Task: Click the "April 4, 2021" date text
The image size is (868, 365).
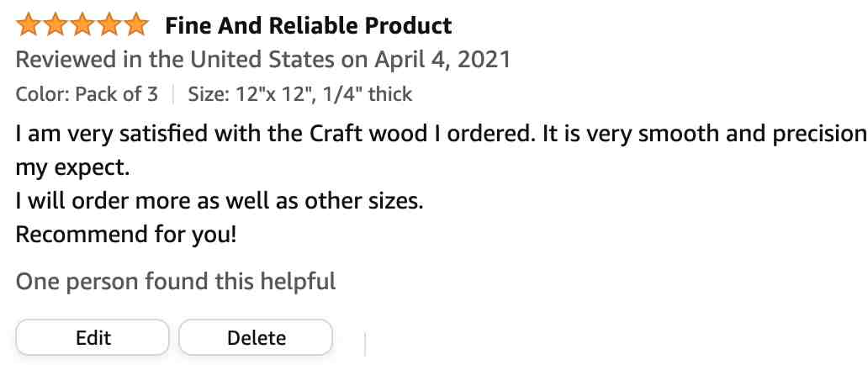Action: [442, 59]
